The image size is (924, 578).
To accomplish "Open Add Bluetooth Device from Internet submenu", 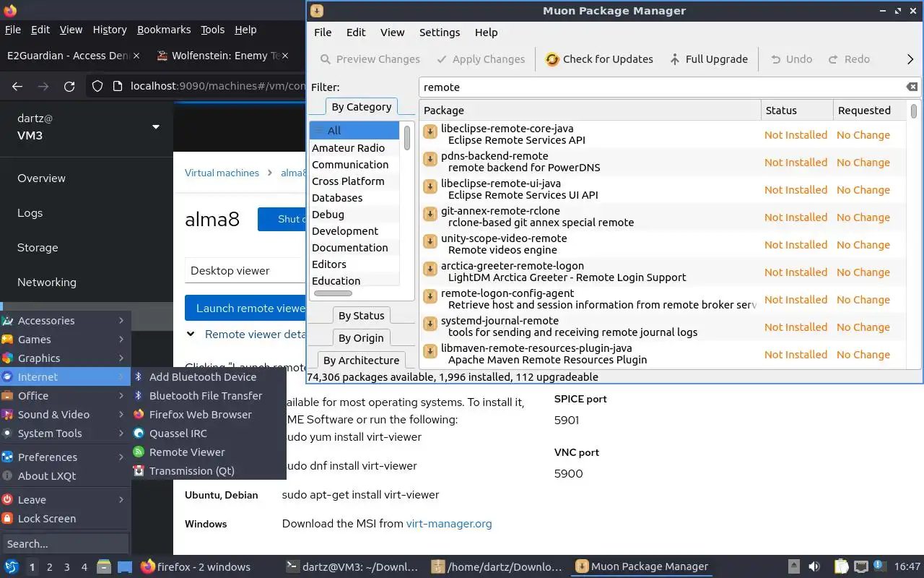I will [x=209, y=377].
